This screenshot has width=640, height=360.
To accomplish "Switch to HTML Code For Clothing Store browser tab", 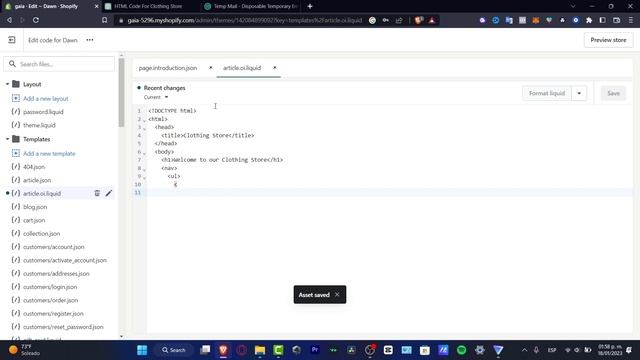I will click(x=148, y=6).
